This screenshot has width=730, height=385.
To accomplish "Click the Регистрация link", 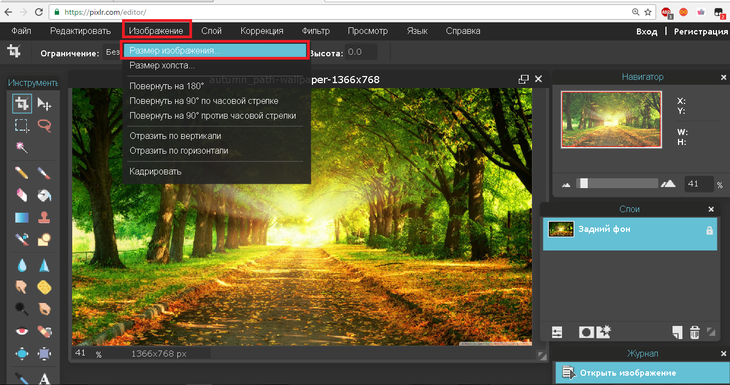I will point(701,31).
